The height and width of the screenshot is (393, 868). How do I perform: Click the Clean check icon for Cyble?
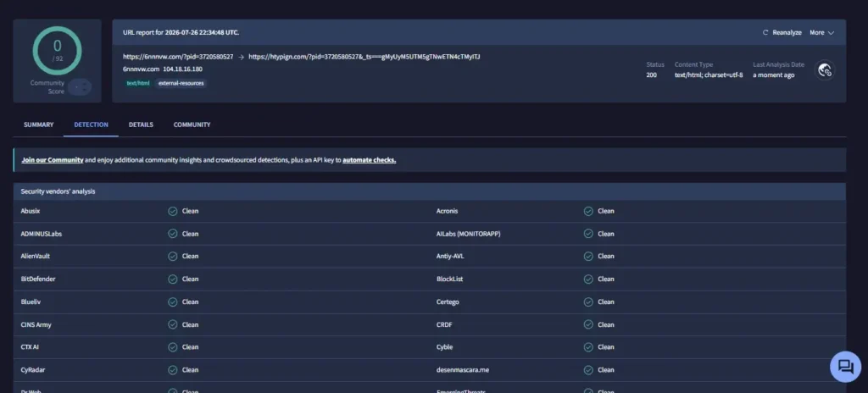click(588, 347)
